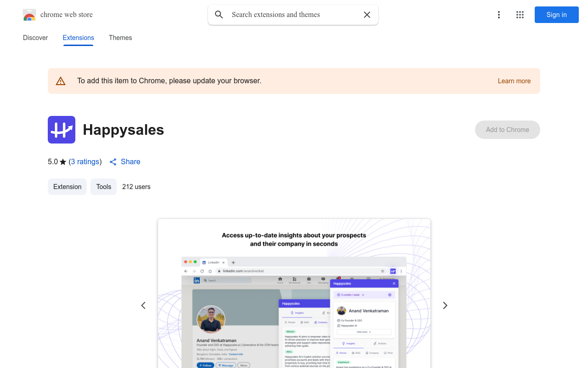Open the three-dot more options menu
Viewport: 588px width, 368px height.
pos(499,15)
